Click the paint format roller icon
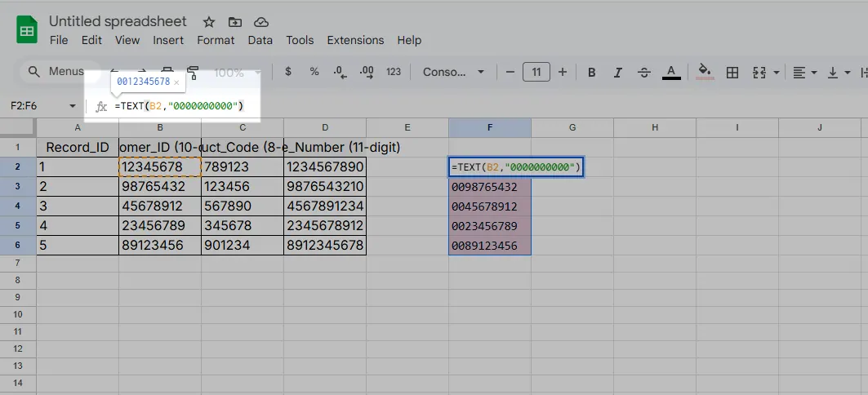 click(193, 72)
